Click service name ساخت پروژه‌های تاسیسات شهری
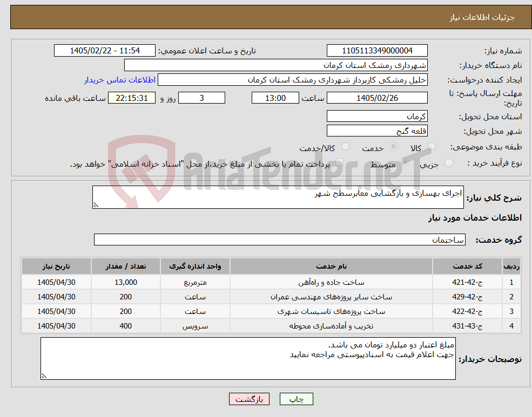The width and height of the screenshot is (532, 417). [331, 311]
